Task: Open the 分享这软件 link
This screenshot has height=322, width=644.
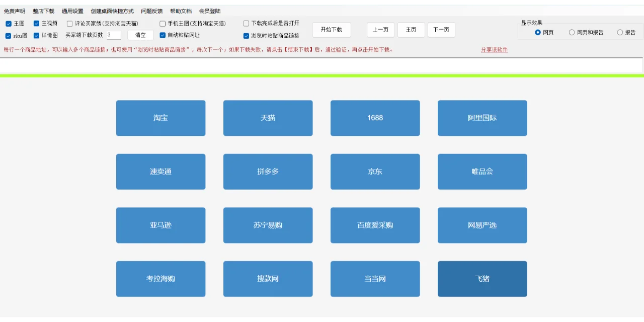Action: click(x=495, y=50)
